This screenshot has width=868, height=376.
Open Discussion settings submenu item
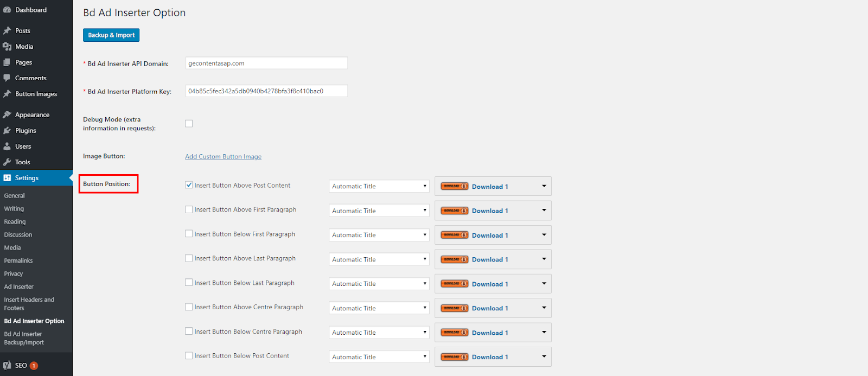pyautogui.click(x=18, y=235)
